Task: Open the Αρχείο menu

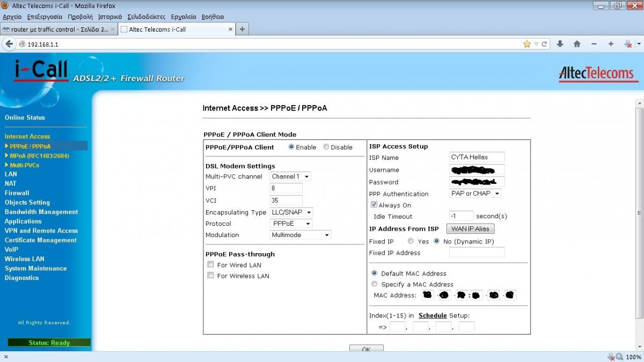Action: coord(12,17)
